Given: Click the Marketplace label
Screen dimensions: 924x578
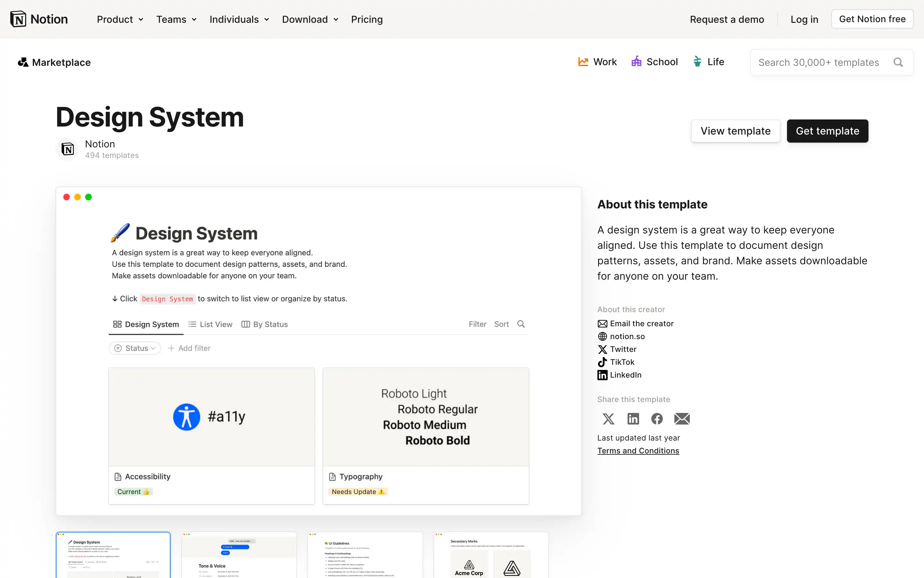Looking at the screenshot, I should tap(62, 62).
